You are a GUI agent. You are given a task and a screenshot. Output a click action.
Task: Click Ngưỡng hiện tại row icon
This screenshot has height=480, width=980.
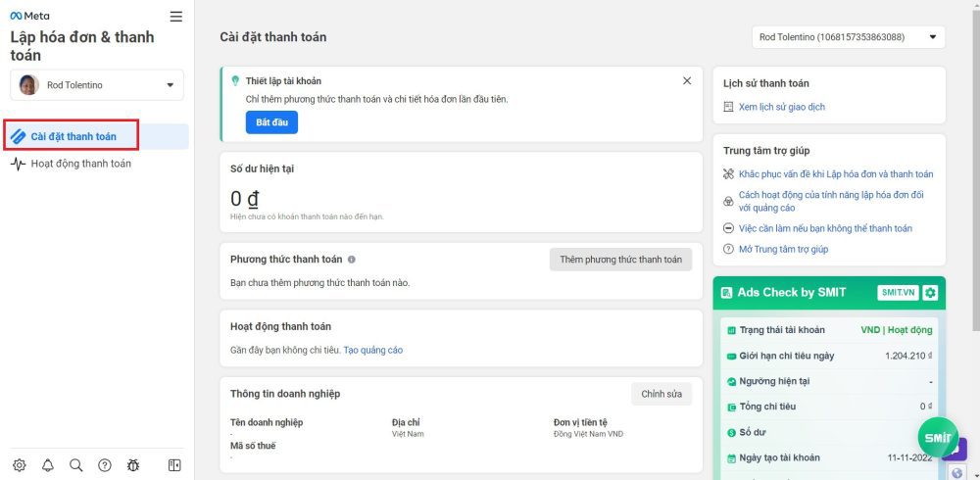(731, 381)
